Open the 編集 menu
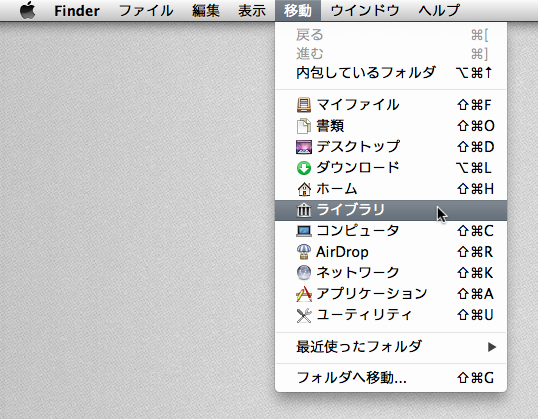This screenshot has width=538, height=419. click(206, 11)
